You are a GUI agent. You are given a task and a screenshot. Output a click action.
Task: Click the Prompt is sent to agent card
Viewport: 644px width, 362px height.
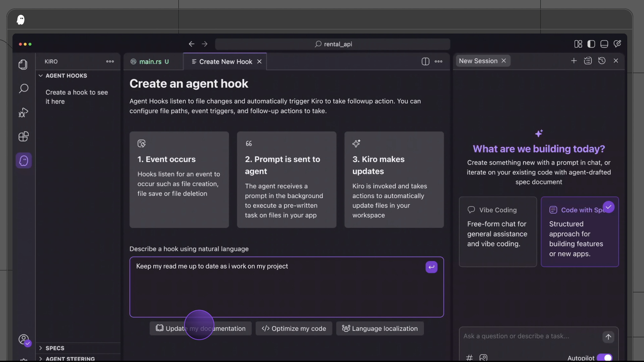click(x=287, y=180)
